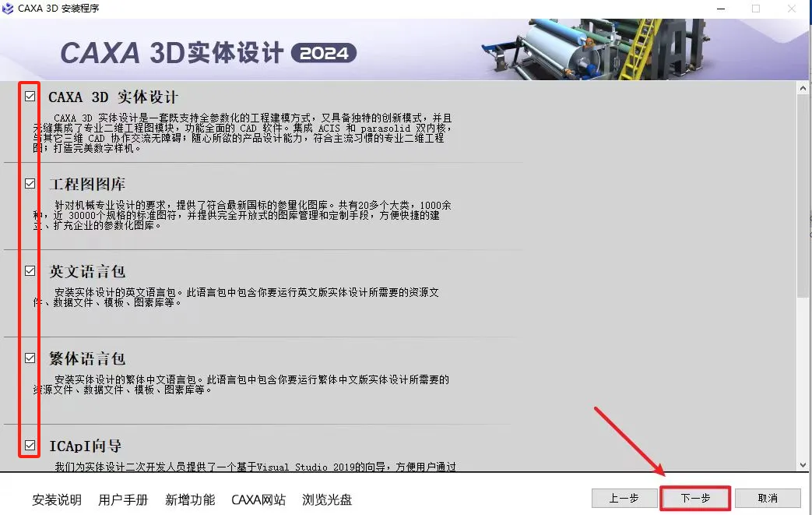This screenshot has height=515, width=812.
Task: Close the installer window
Action: tap(792, 9)
